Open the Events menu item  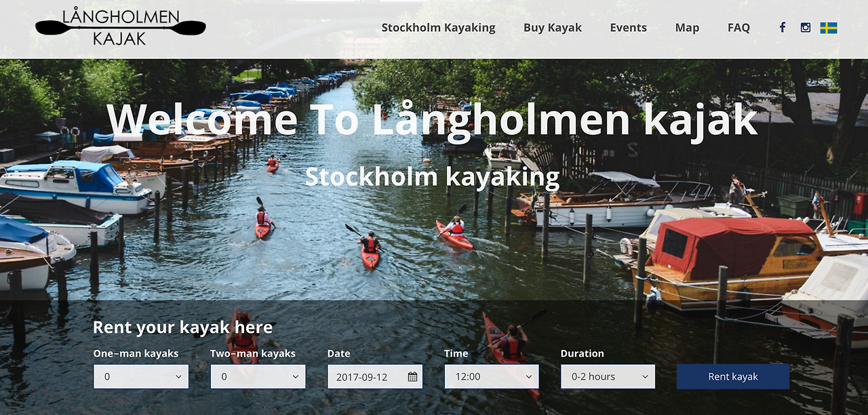[x=628, y=28]
